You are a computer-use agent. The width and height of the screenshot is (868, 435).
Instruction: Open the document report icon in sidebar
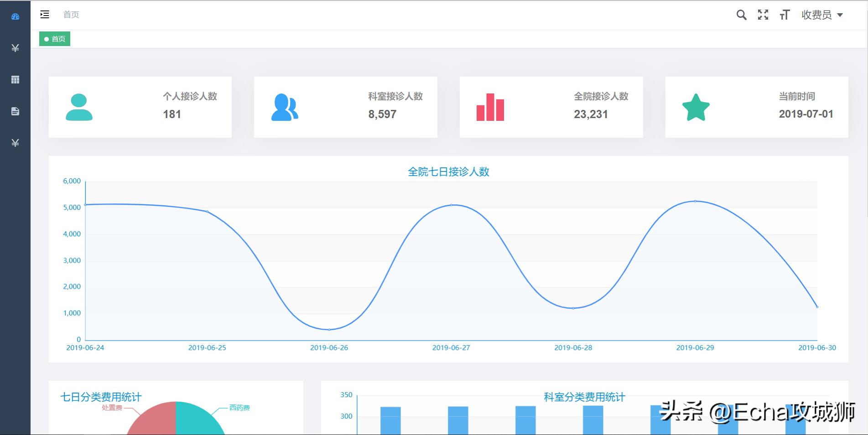click(15, 111)
